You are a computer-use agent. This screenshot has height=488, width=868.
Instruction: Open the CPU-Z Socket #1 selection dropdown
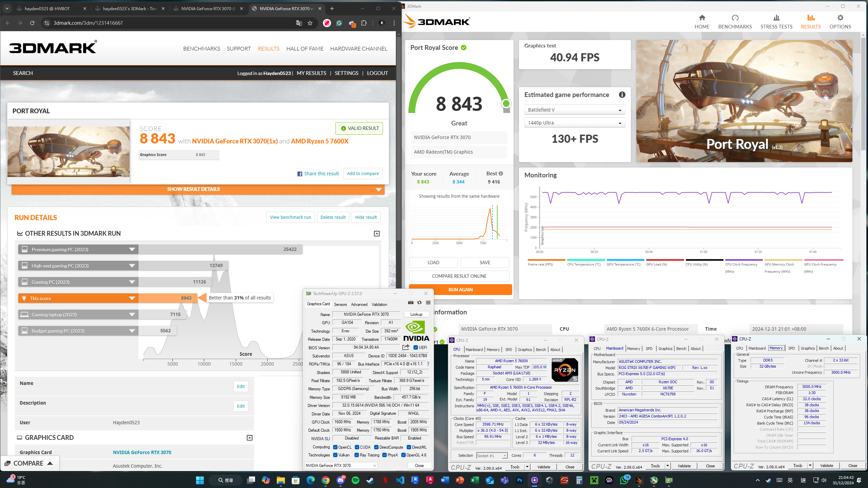pos(491,455)
